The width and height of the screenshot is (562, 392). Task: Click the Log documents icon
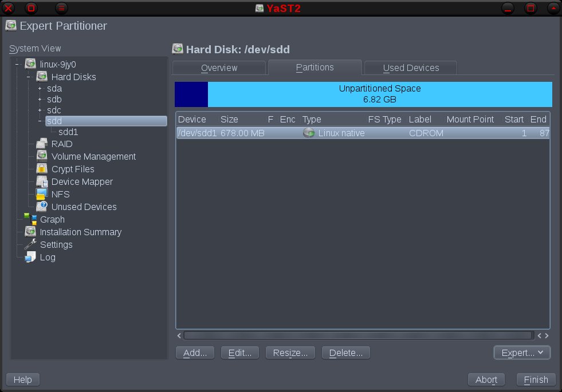coord(30,257)
